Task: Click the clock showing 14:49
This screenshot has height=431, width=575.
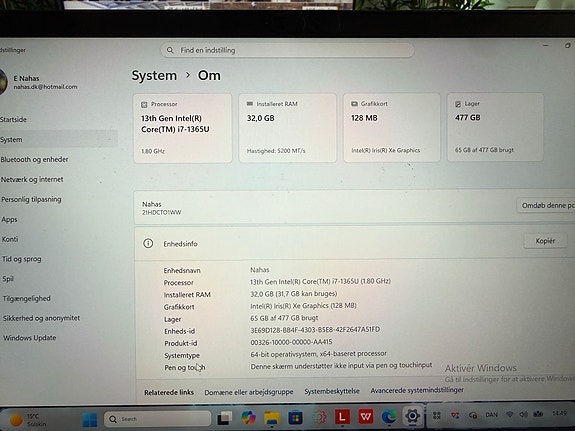Action: tap(559, 413)
